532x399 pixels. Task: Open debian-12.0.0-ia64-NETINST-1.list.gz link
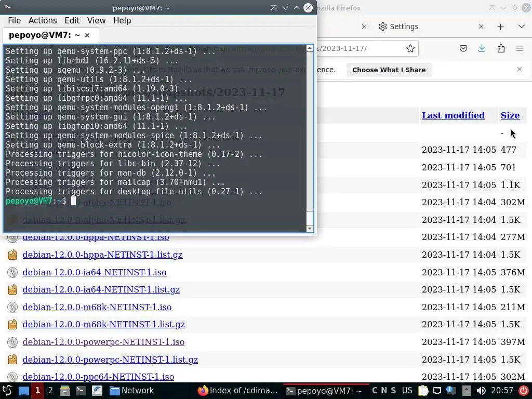click(101, 289)
